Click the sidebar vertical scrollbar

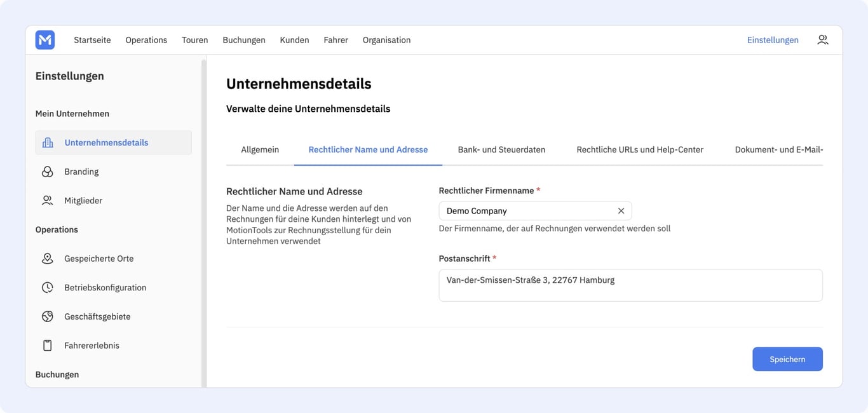tap(204, 222)
